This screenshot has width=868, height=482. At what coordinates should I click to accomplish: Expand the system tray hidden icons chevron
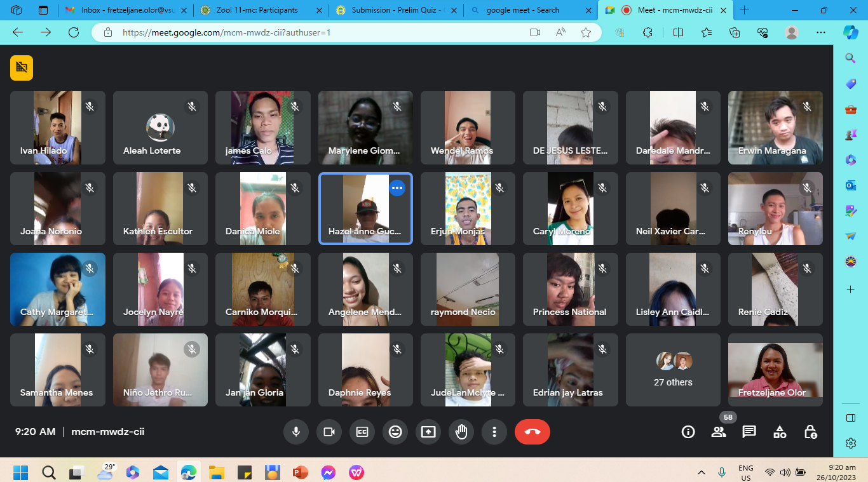pos(702,472)
